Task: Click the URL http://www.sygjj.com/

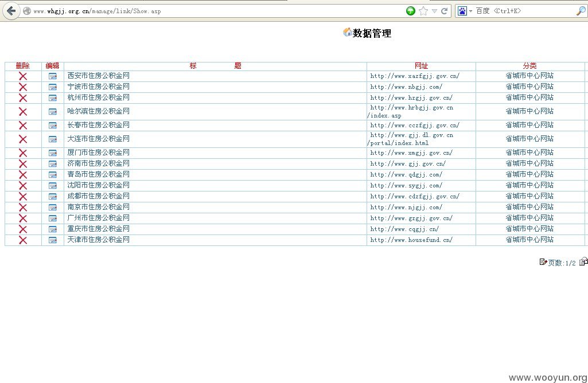Action: click(x=406, y=186)
